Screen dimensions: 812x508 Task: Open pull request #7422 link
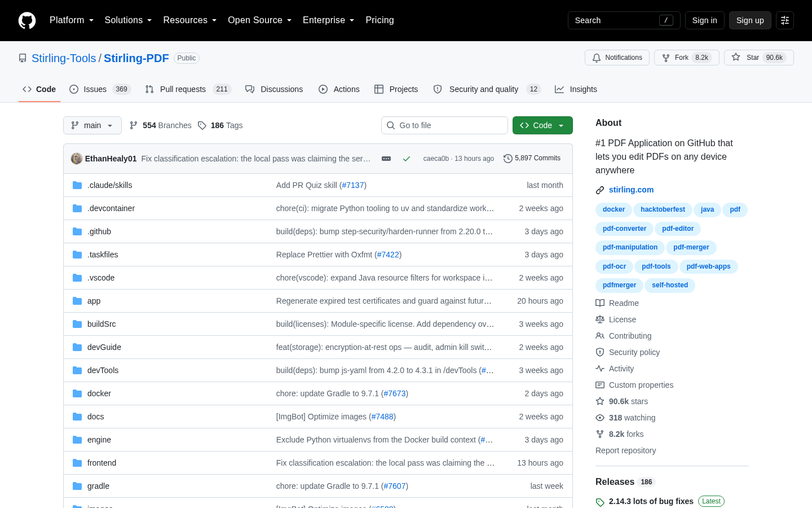click(388, 255)
